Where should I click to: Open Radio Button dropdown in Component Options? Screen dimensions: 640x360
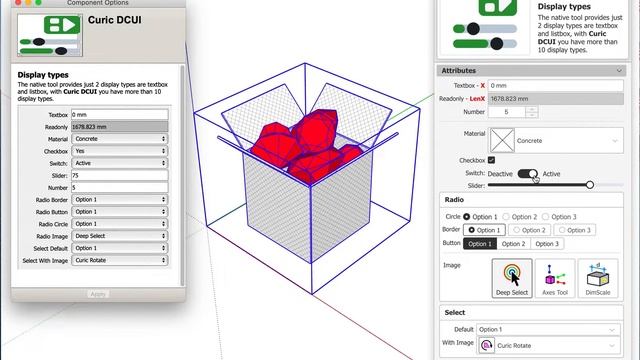(x=120, y=212)
